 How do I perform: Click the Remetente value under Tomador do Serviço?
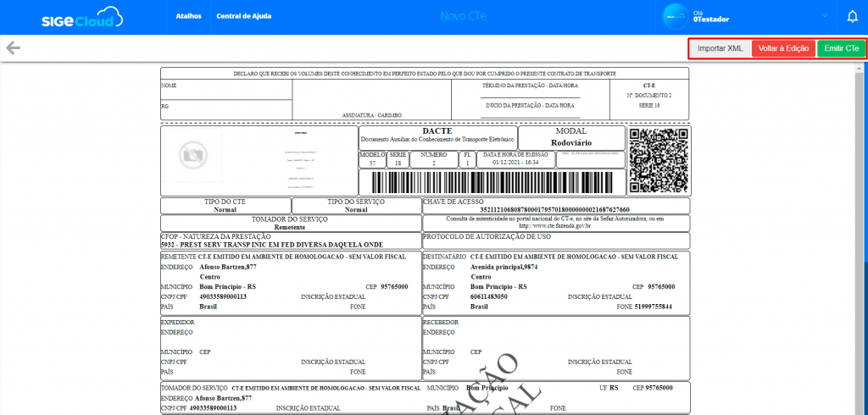pos(291,227)
